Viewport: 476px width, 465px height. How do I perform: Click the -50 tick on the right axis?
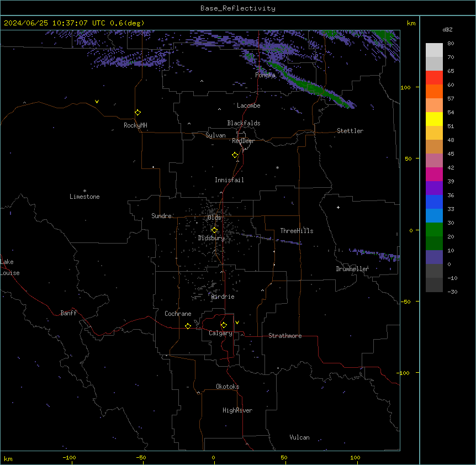point(405,302)
